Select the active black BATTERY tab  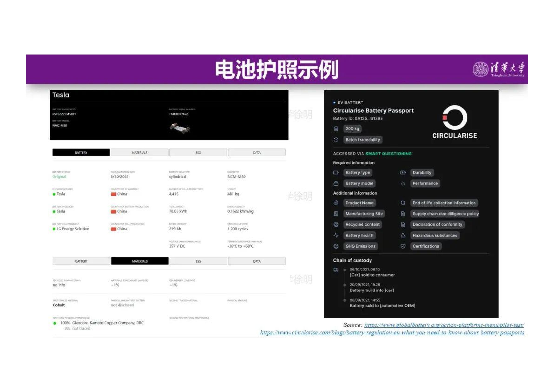coord(81,153)
